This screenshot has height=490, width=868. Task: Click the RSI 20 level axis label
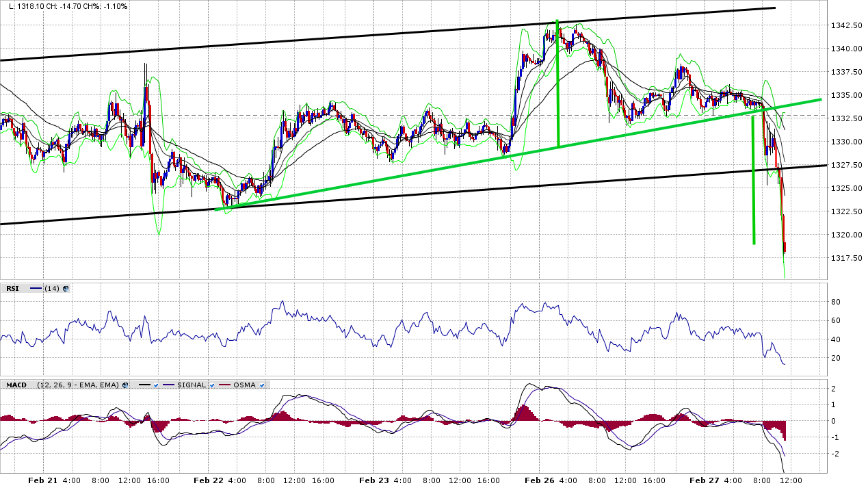point(835,358)
